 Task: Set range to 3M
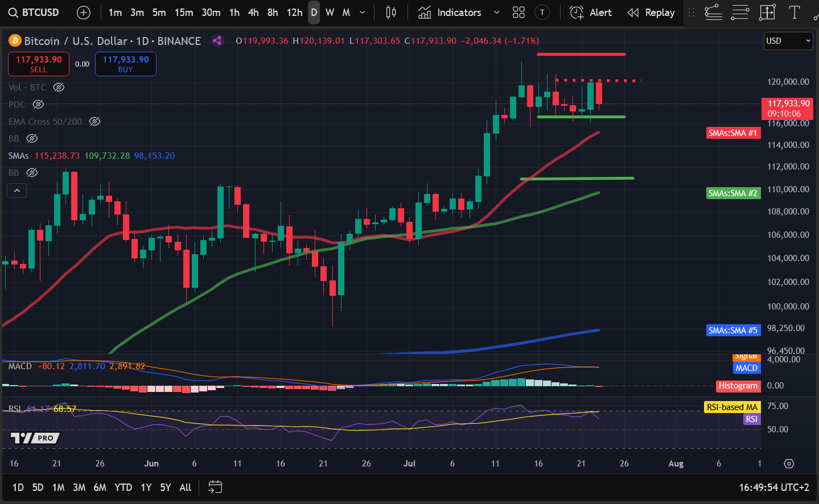(x=79, y=488)
